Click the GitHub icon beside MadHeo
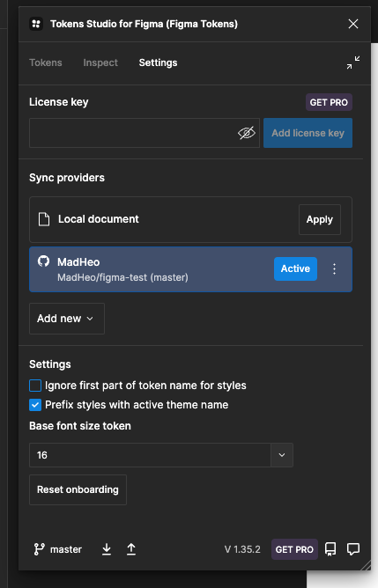Viewport: 378px width, 588px height. (43, 261)
